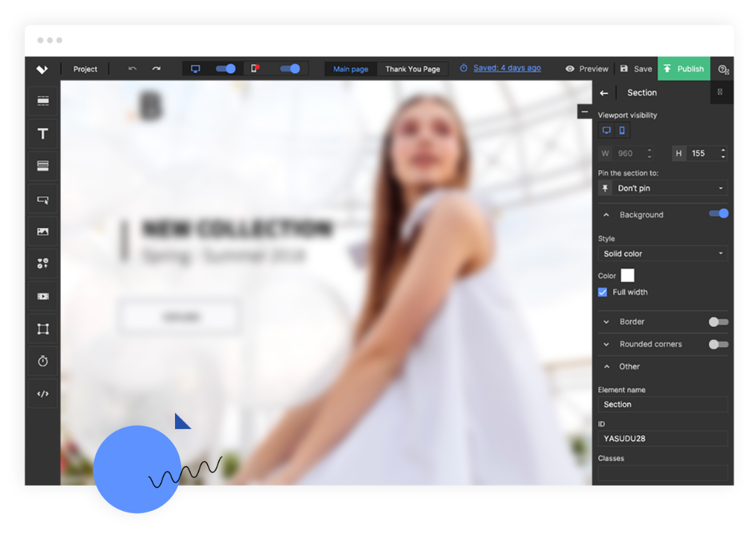Open the Button element tool

(x=43, y=199)
